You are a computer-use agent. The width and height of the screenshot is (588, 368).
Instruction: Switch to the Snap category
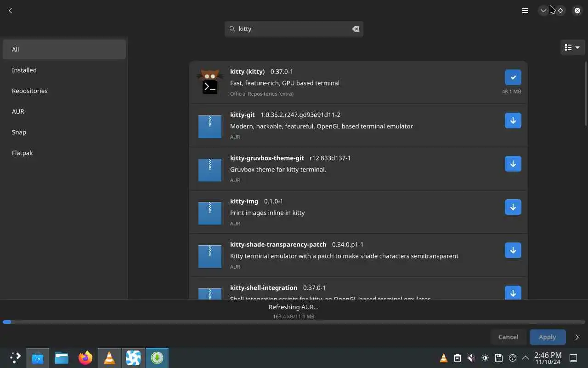coord(64,132)
